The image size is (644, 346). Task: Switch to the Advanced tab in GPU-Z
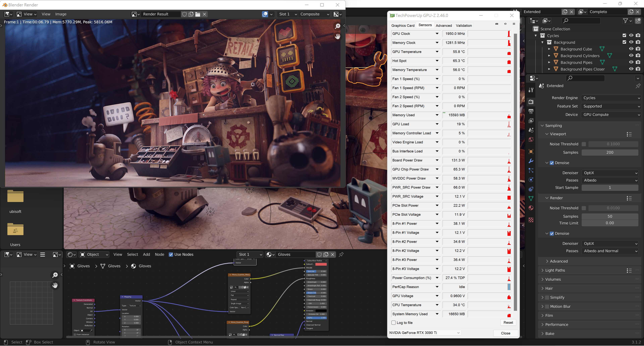pyautogui.click(x=444, y=25)
